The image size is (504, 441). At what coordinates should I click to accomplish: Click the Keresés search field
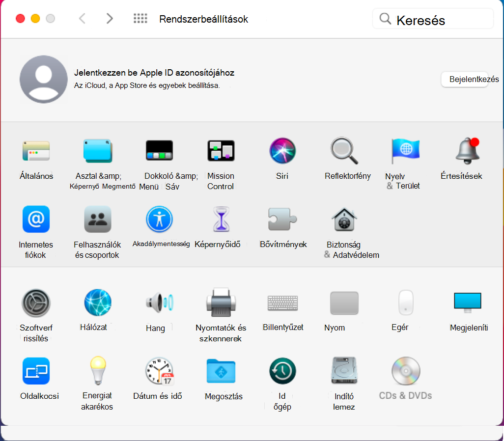(433, 19)
